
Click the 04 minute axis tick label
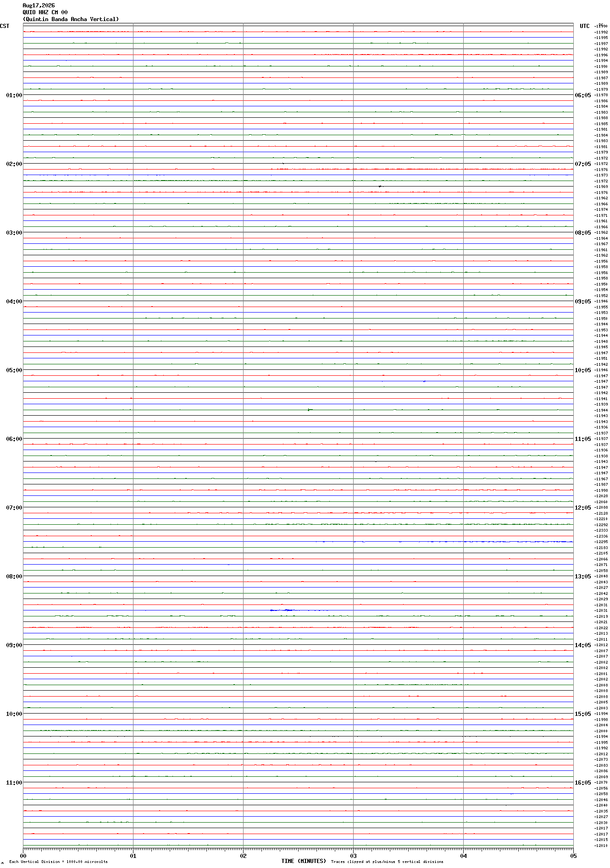pyautogui.click(x=463, y=856)
